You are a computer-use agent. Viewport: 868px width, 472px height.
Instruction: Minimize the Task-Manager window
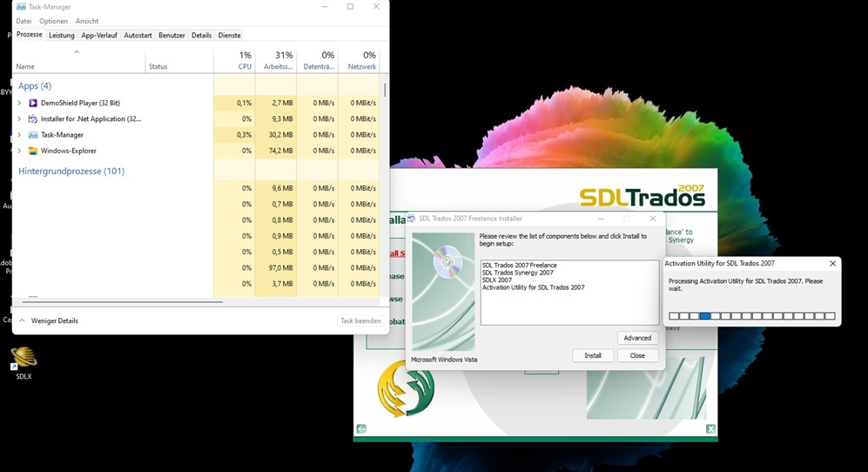click(x=325, y=7)
